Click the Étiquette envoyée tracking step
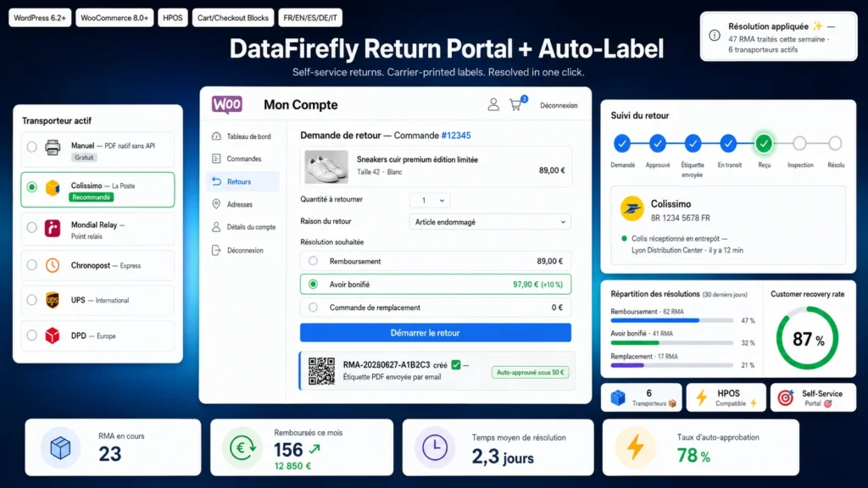The image size is (868, 488). 693,144
